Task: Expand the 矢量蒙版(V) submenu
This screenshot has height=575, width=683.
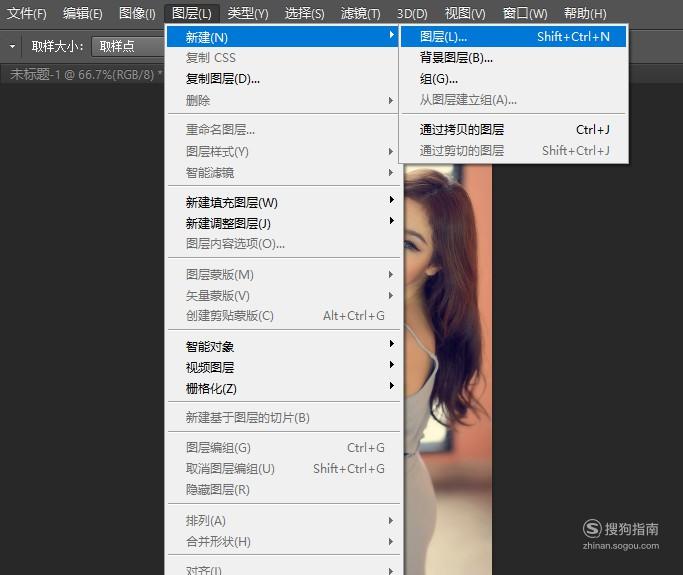Action: click(283, 295)
